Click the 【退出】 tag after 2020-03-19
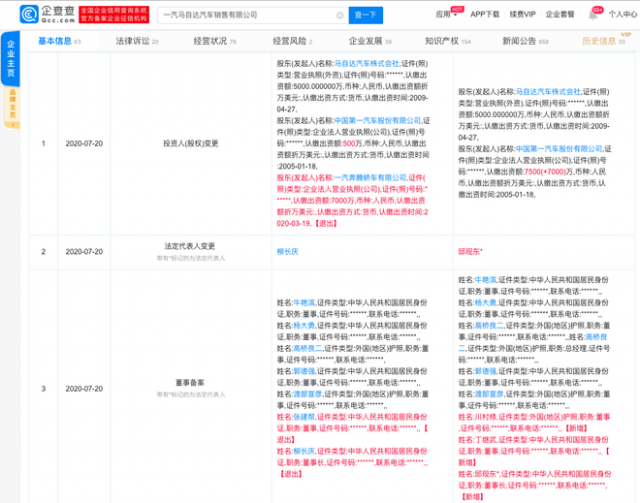The width and height of the screenshot is (640, 503). click(326, 223)
